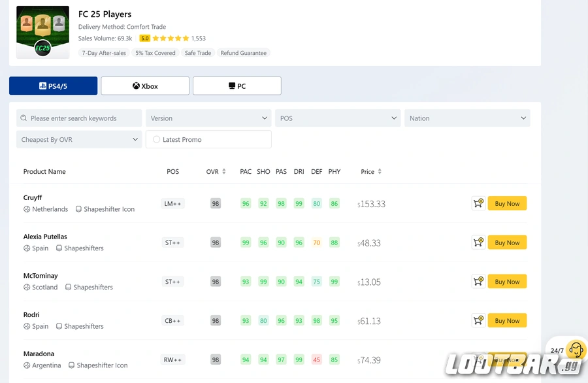
Task: Click cart icon for McTominay
Action: click(x=478, y=282)
